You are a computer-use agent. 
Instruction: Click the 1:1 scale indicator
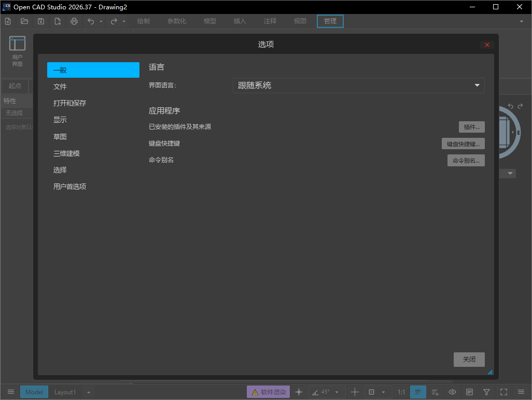(x=401, y=392)
